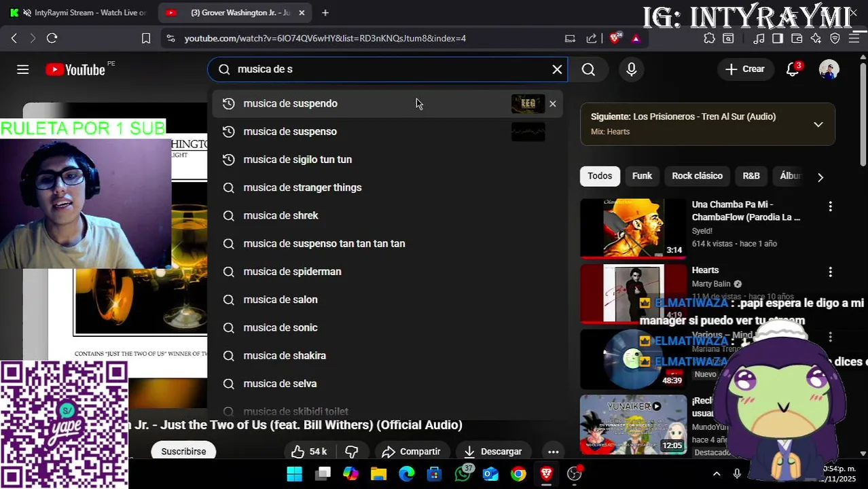Select 'musica de suspenso tan tan tan tan'
Screen dimensions: 868x489
click(387, 244)
